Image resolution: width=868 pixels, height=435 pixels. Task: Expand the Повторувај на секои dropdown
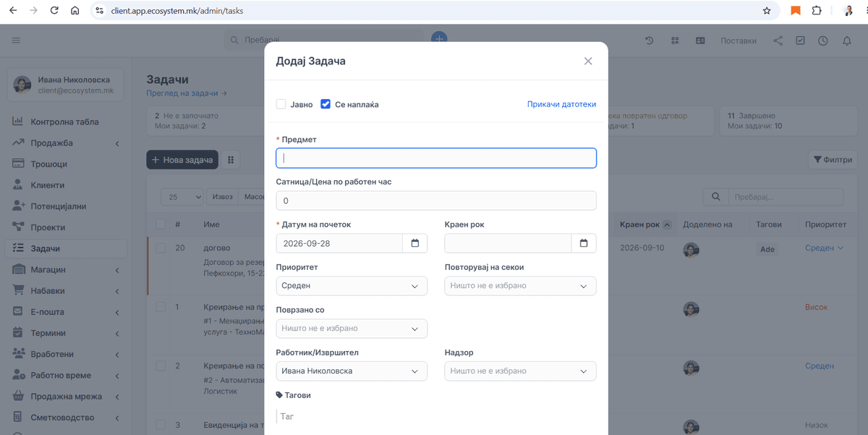521,286
